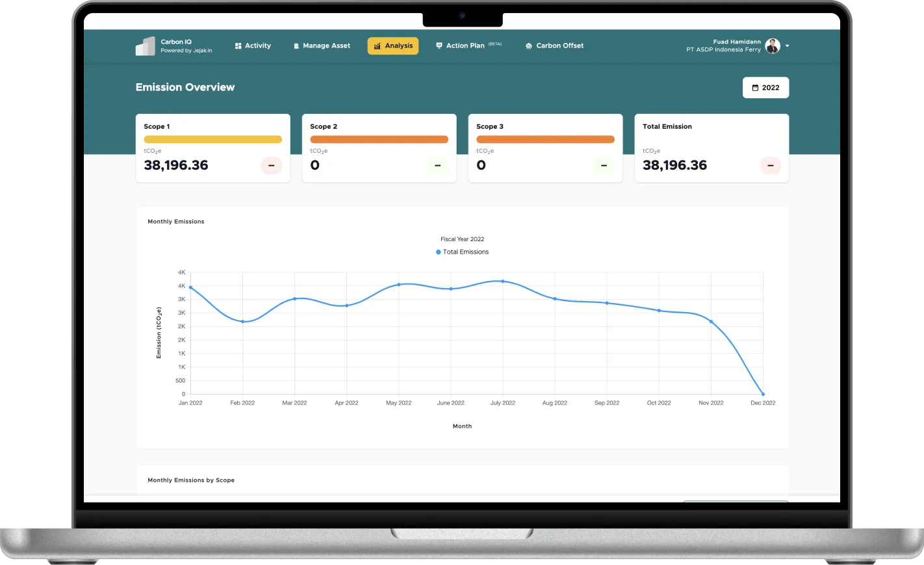This screenshot has height=565, width=924.
Task: Click the Carbon Offset globe icon
Action: point(528,46)
